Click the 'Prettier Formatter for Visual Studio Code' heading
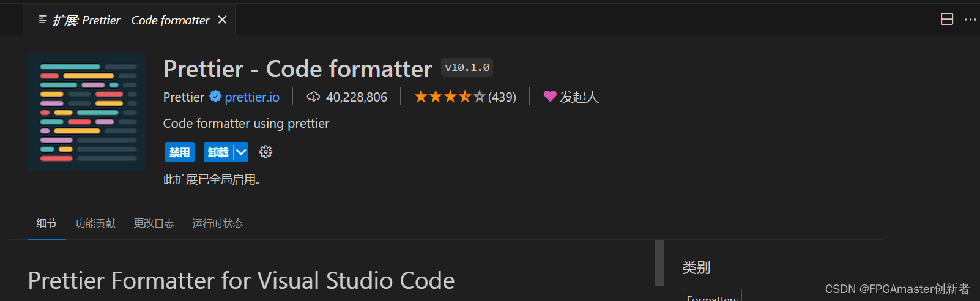The height and width of the screenshot is (301, 980). point(242,281)
